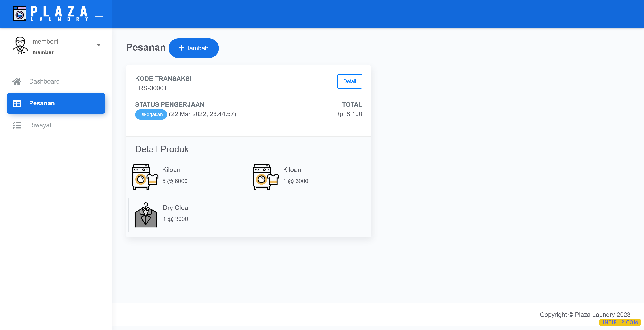This screenshot has width=644, height=330.
Task: Select the Dry Clean suit icon
Action: pos(146,214)
